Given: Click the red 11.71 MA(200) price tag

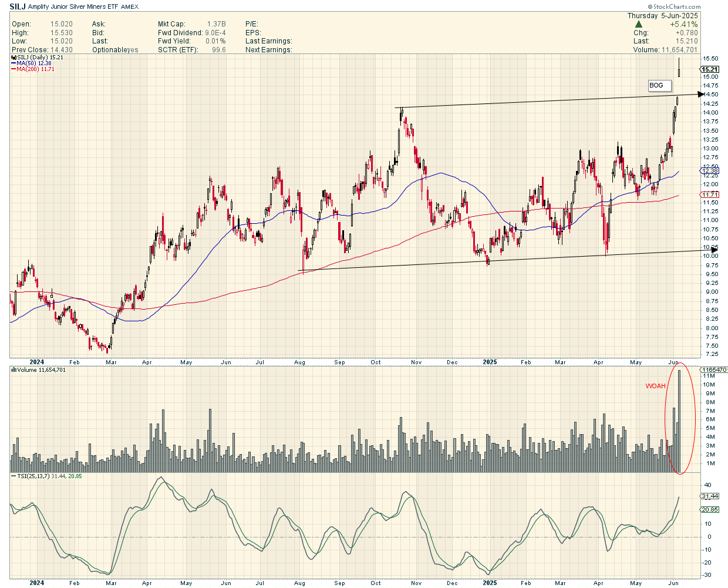Looking at the screenshot, I should (x=710, y=194).
